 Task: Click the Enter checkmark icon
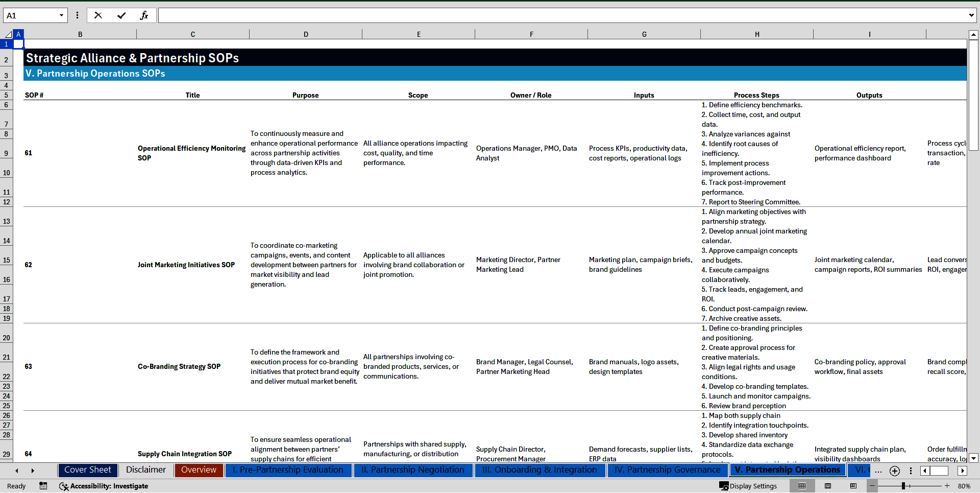tap(121, 15)
